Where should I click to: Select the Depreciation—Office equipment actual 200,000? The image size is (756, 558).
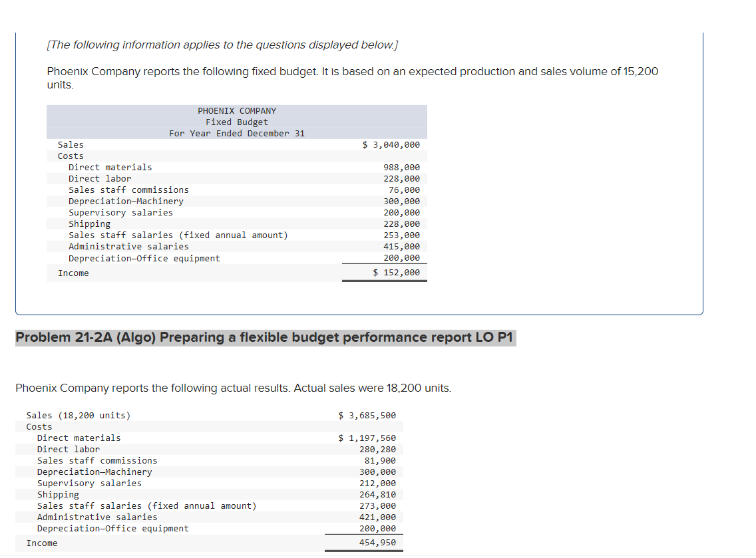click(x=377, y=528)
